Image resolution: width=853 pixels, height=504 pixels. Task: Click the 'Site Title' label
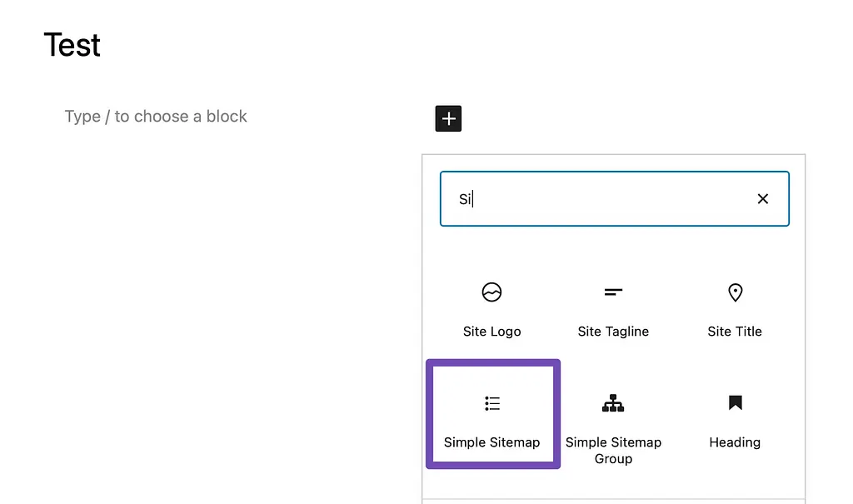(735, 332)
